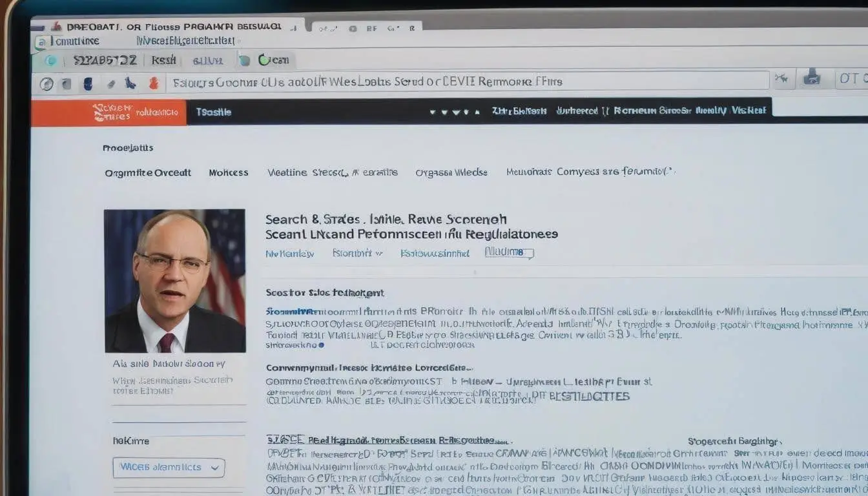Click the red favicon on first browser tab
Viewport: 868px width, 496px height.
pyautogui.click(x=56, y=27)
